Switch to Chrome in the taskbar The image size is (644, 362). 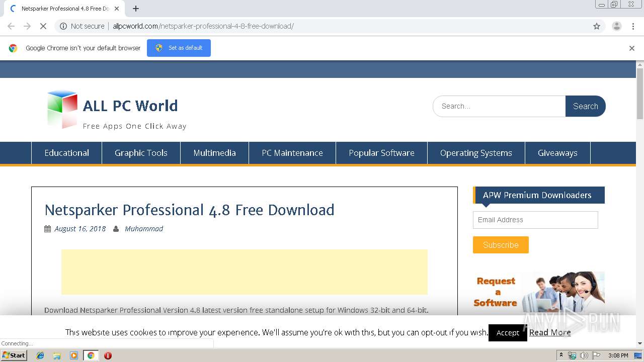(91, 355)
